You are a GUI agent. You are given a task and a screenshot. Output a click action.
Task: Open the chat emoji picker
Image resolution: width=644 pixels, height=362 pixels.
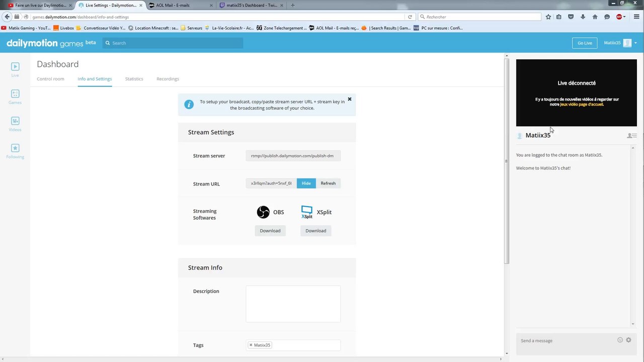click(620, 340)
